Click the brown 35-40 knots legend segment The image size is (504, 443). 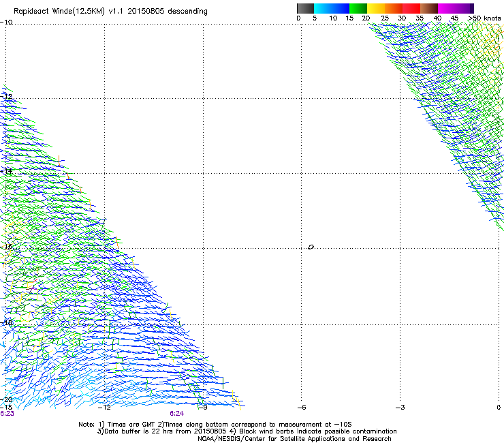pos(429,8)
